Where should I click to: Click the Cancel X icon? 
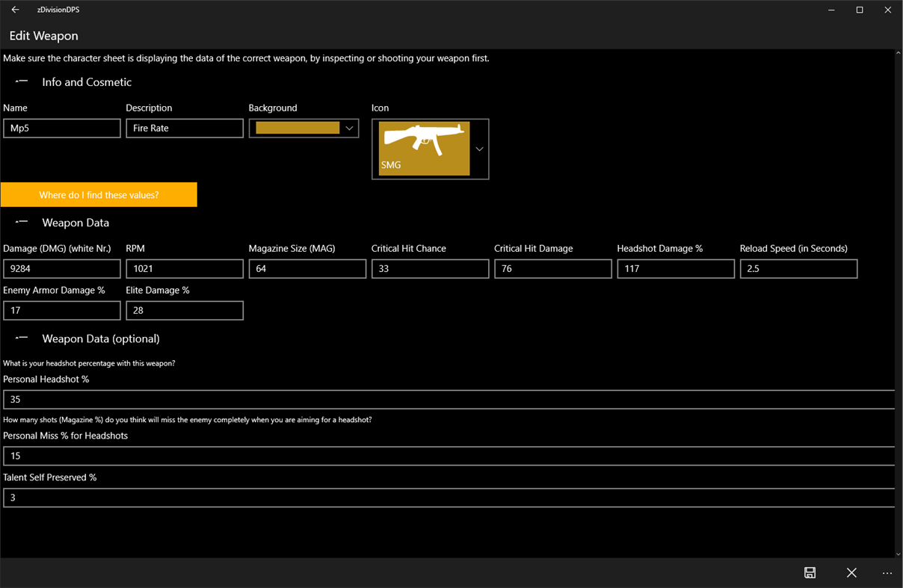click(851, 572)
